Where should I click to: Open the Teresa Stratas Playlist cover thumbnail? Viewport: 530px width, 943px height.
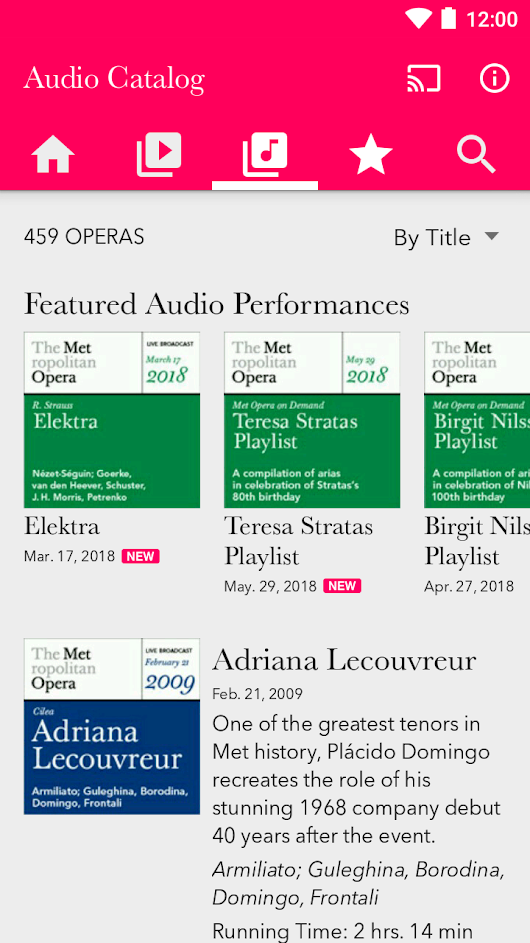click(x=312, y=420)
